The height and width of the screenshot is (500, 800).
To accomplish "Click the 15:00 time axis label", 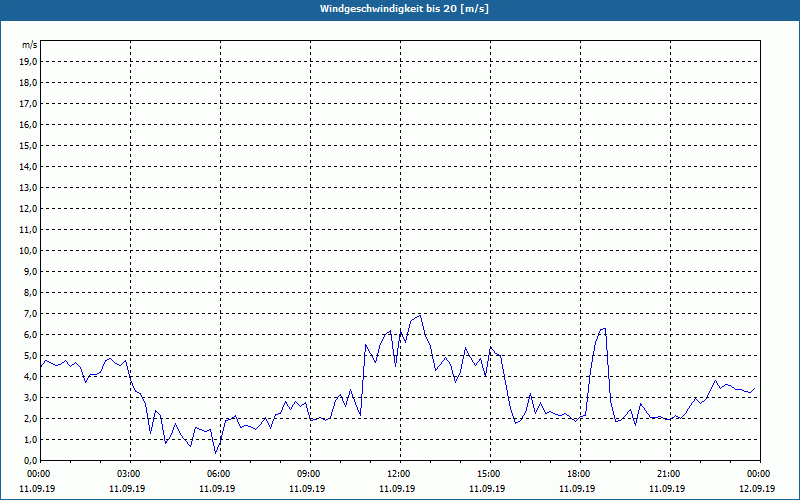I will click(x=489, y=473).
